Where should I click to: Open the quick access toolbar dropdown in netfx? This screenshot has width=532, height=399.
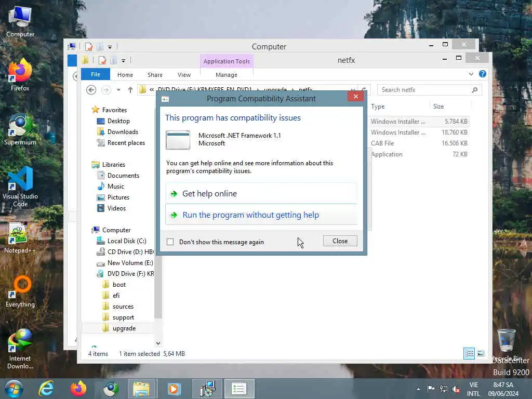point(123,61)
